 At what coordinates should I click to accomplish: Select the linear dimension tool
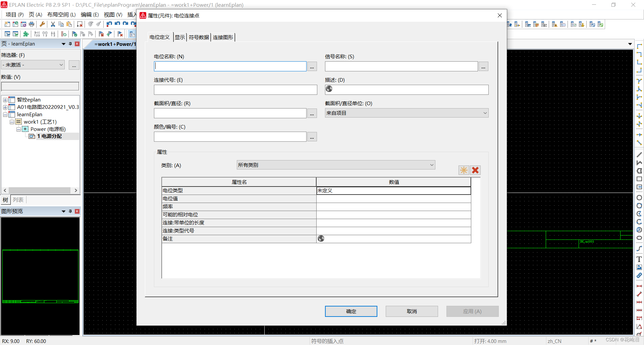639,286
